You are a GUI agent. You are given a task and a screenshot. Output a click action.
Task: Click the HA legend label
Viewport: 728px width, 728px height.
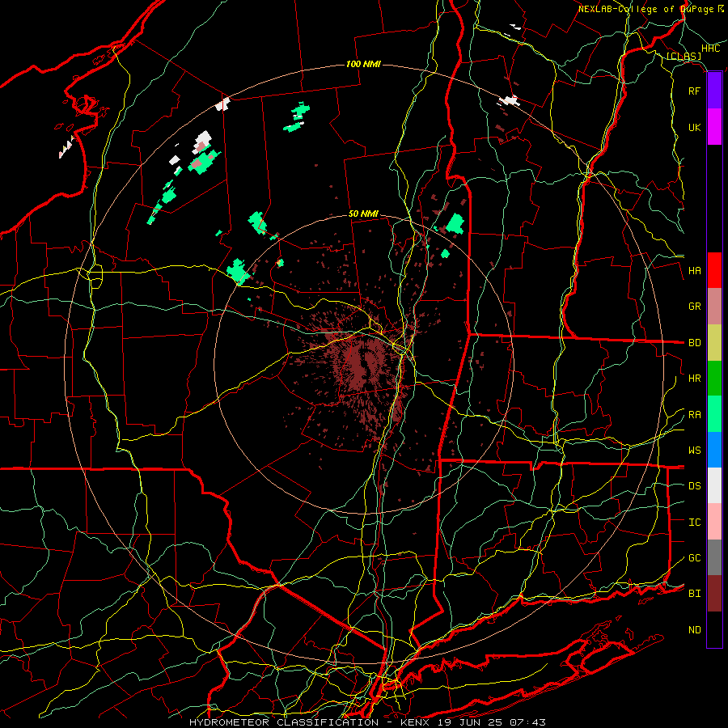click(695, 270)
